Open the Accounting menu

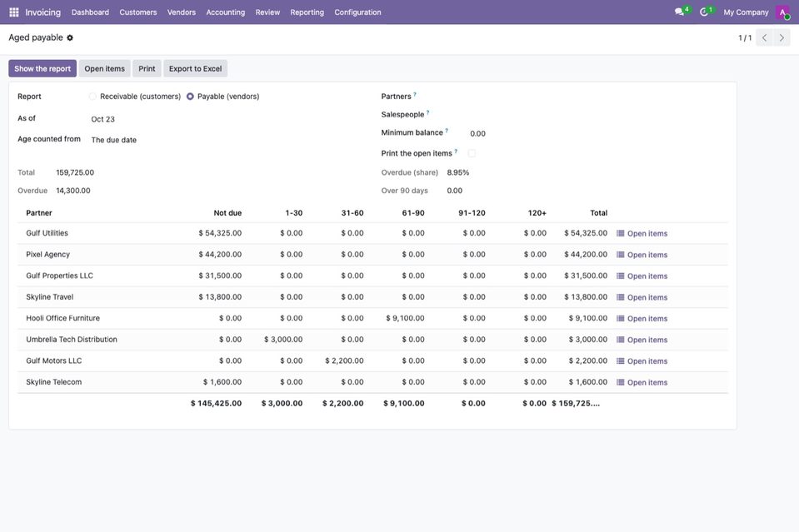(x=225, y=12)
